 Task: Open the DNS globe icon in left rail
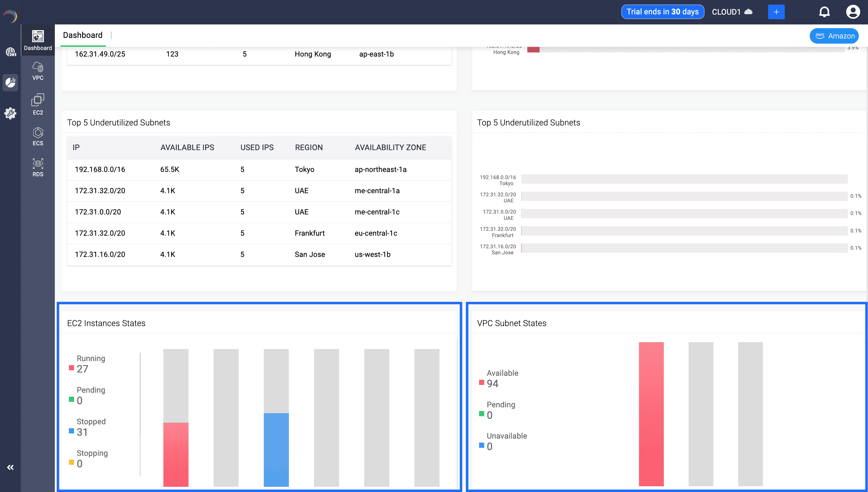point(10,52)
